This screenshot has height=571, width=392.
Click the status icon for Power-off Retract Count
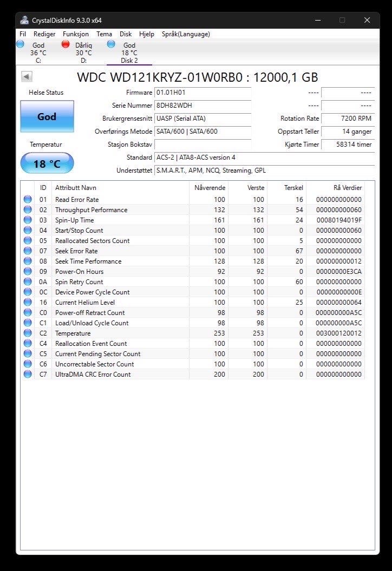pyautogui.click(x=28, y=312)
